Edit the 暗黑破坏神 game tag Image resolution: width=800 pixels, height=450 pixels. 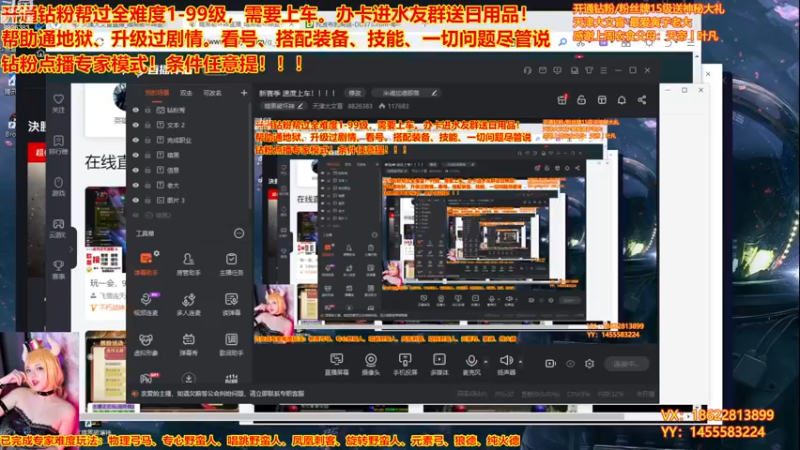click(x=283, y=106)
